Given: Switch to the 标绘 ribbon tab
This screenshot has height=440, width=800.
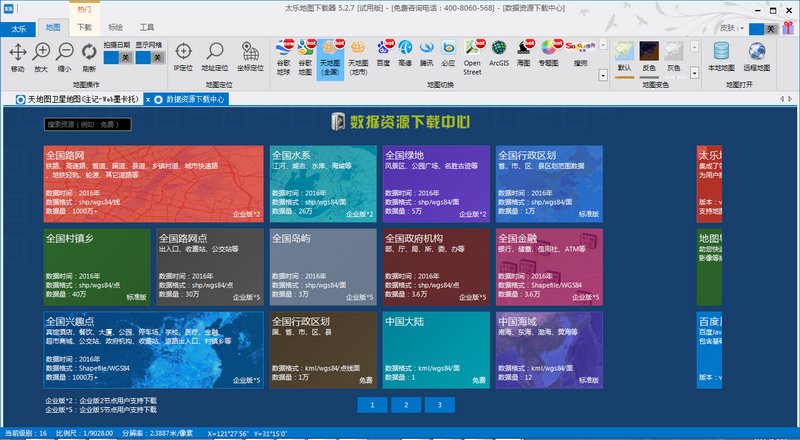Looking at the screenshot, I should 116,28.
